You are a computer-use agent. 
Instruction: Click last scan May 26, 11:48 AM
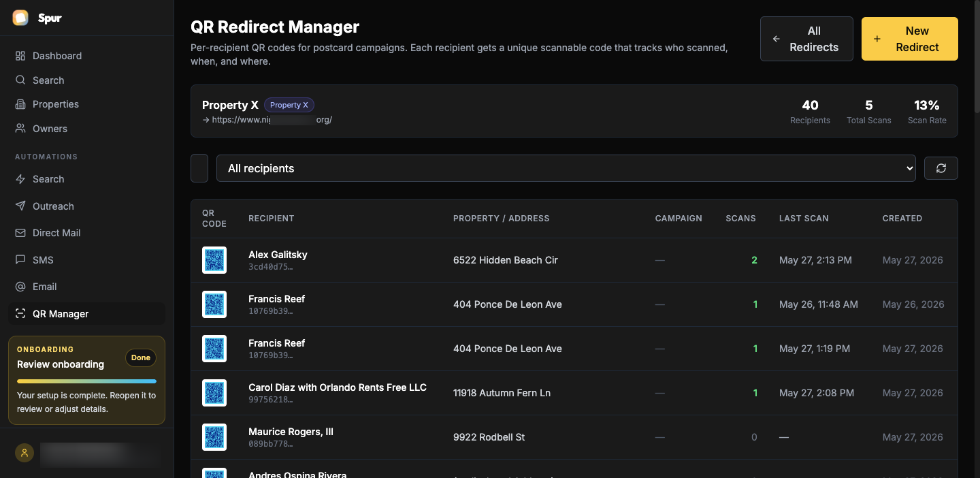(x=819, y=304)
